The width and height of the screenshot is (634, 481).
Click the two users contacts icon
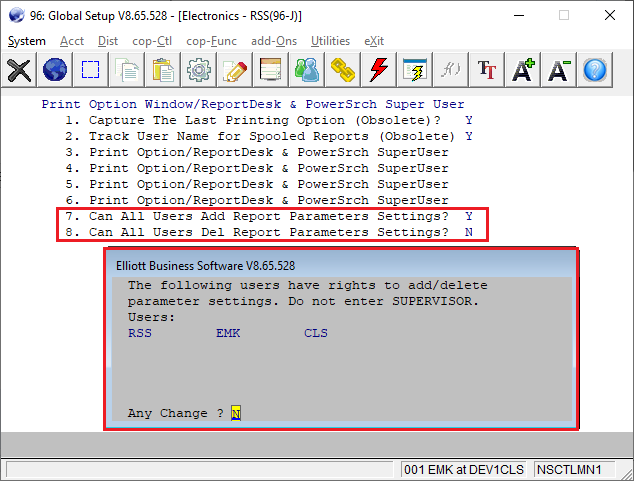(306, 70)
